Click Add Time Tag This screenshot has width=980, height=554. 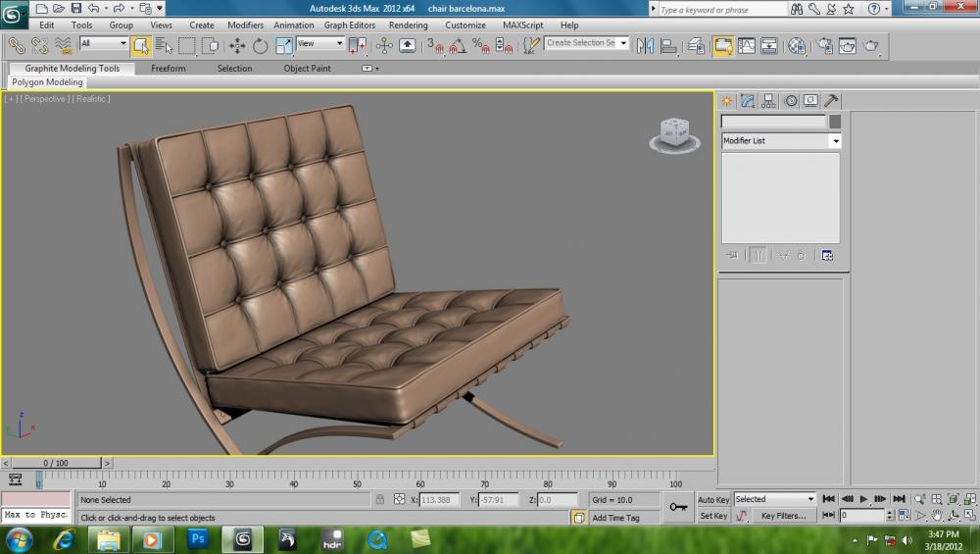(615, 518)
